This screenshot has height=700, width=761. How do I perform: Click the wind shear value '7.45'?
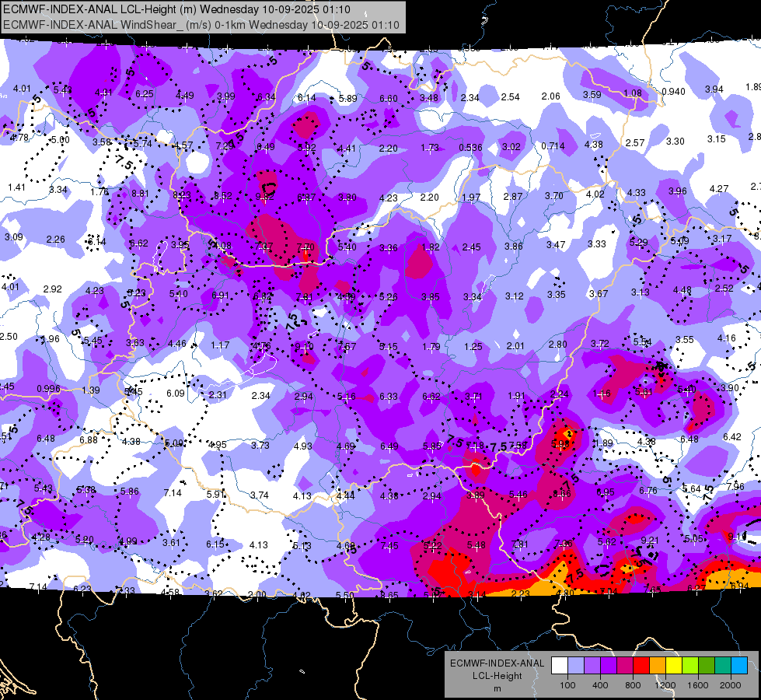pos(389,546)
